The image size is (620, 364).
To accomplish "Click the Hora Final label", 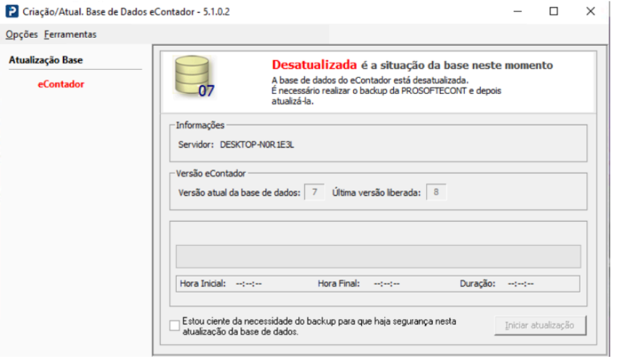I will pos(339,284).
